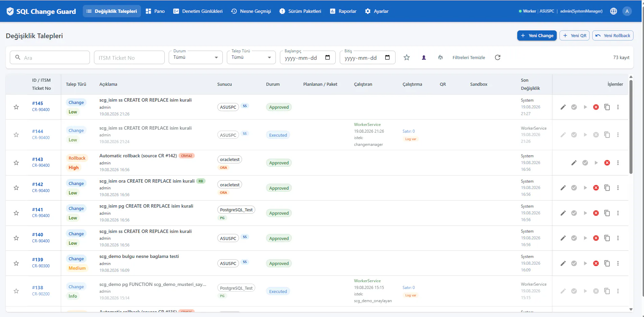Image resolution: width=644 pixels, height=317 pixels.
Task: Mark request #140 as favorite
Action: point(16,238)
